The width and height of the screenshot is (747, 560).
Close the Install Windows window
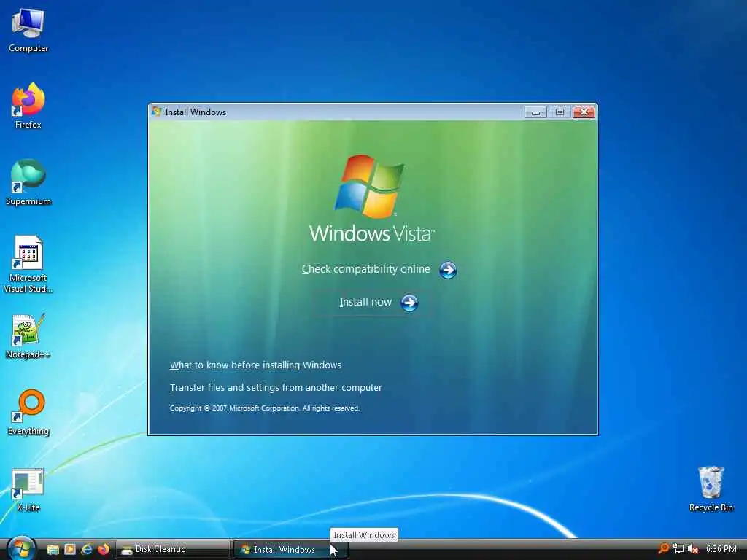click(584, 112)
